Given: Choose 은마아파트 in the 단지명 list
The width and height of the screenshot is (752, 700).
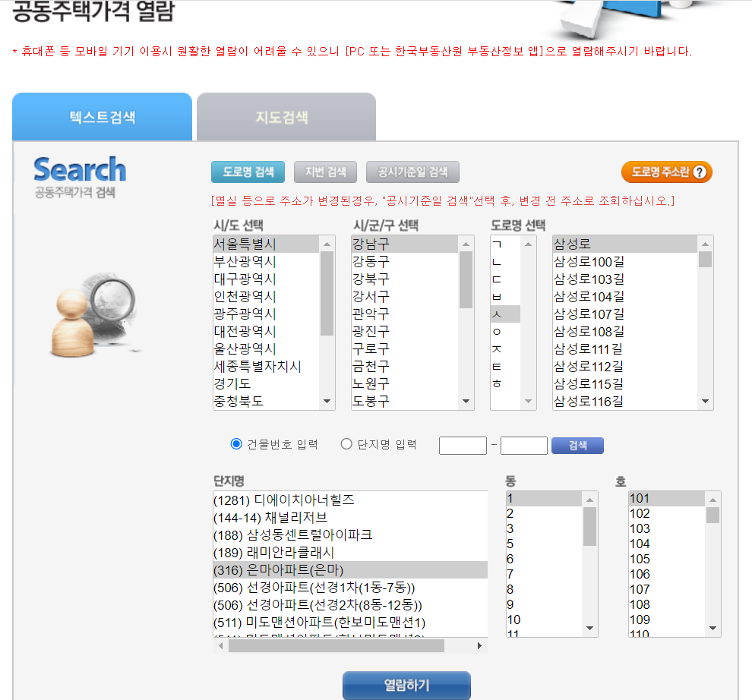Looking at the screenshot, I should (x=304, y=569).
